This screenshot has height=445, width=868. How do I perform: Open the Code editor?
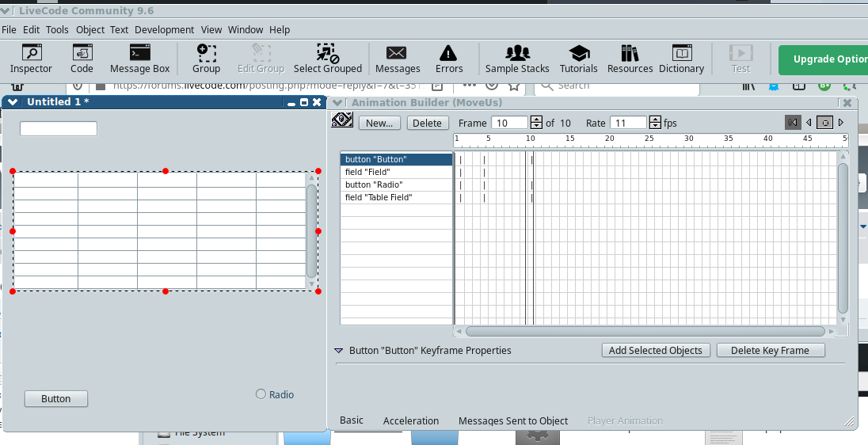coord(82,59)
